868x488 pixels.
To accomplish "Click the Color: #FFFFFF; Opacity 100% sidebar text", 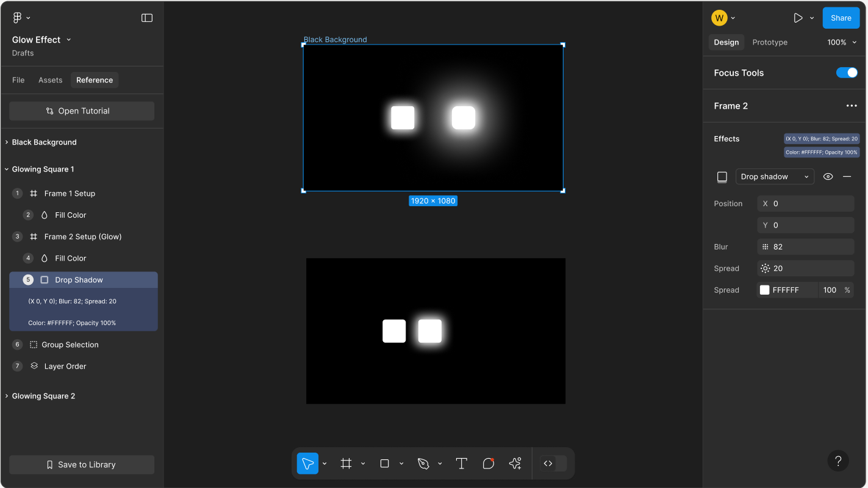I will [x=72, y=323].
